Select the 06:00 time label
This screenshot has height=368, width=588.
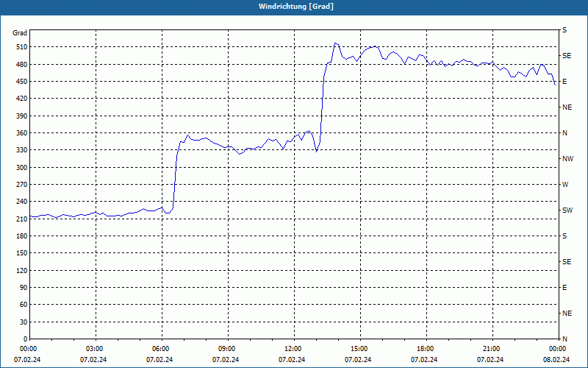click(x=162, y=349)
